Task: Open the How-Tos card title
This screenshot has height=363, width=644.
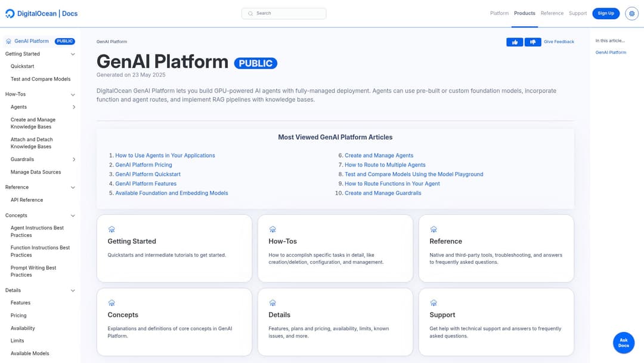Action: pos(283,241)
